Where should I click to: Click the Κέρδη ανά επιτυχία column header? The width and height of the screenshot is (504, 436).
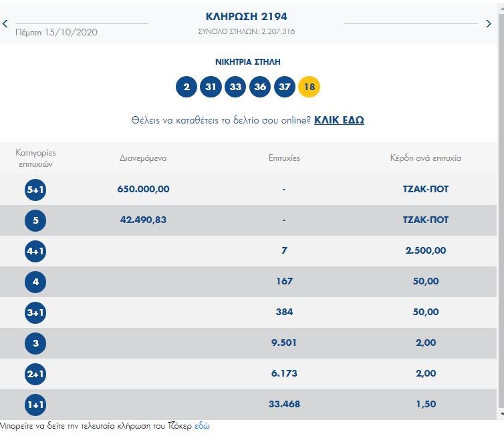pyautogui.click(x=426, y=158)
